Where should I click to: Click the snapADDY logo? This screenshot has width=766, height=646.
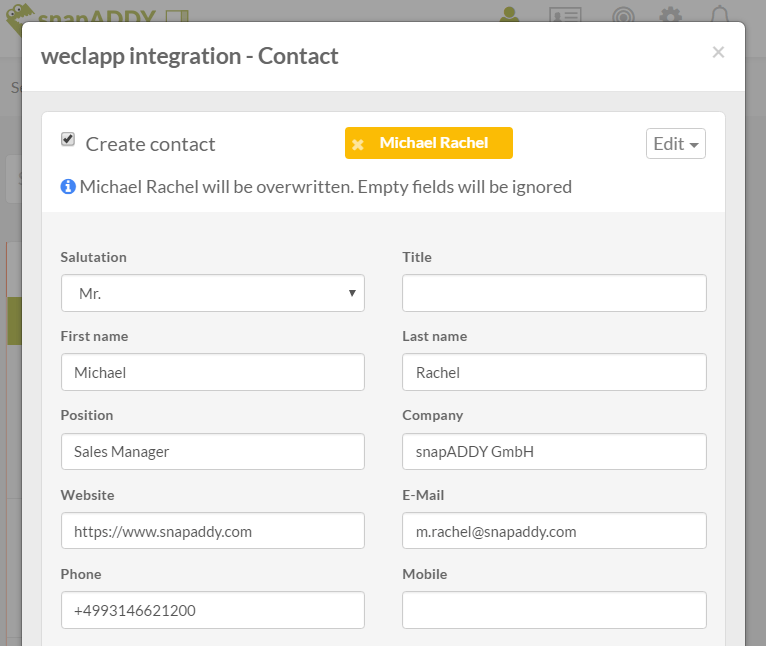coord(95,14)
